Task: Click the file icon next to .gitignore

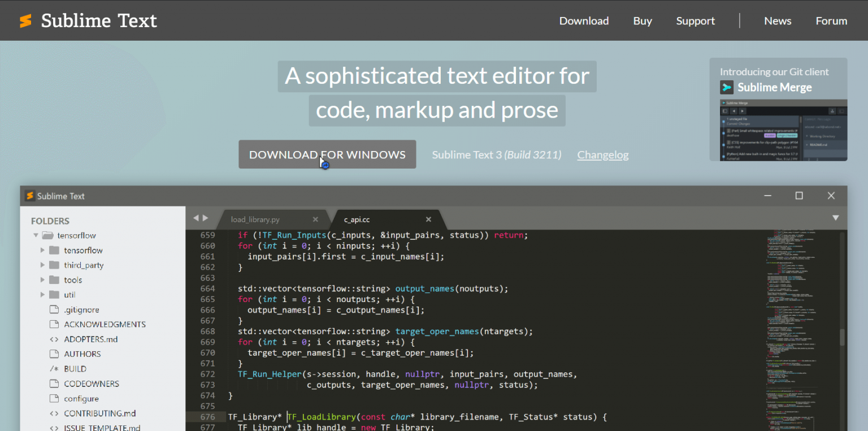Action: [54, 309]
